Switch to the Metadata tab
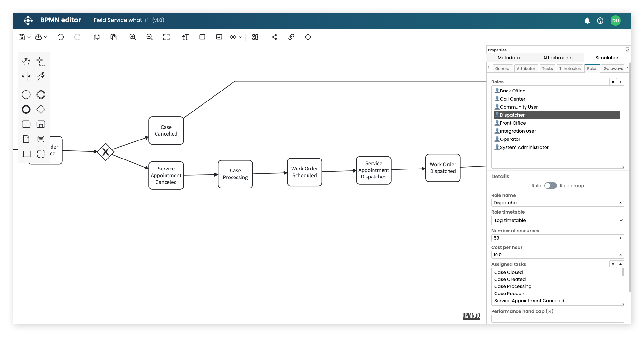The image size is (644, 337). coord(508,58)
